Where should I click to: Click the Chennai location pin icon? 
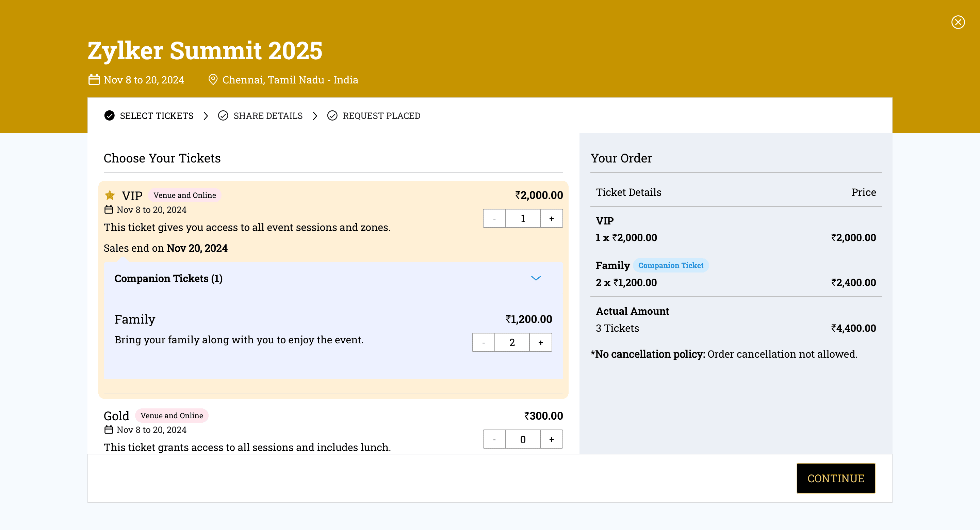click(x=213, y=80)
